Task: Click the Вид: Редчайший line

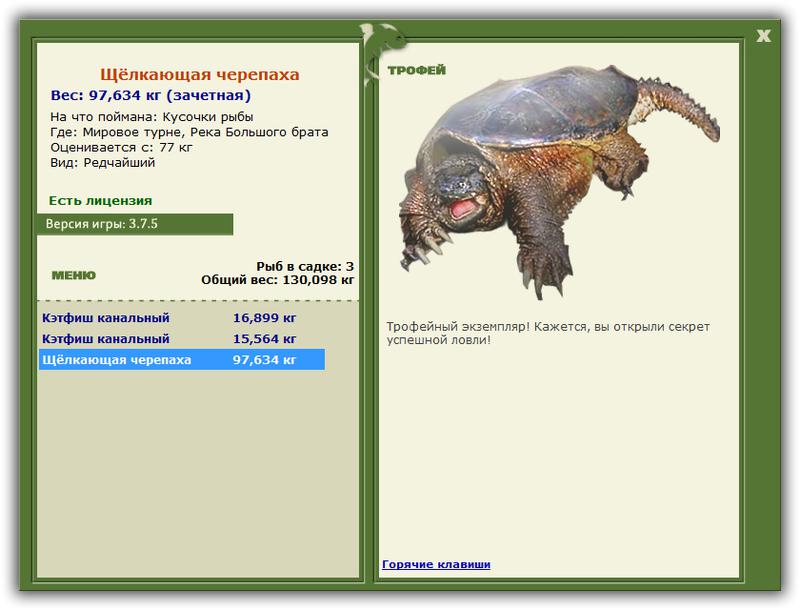Action: coord(102,163)
